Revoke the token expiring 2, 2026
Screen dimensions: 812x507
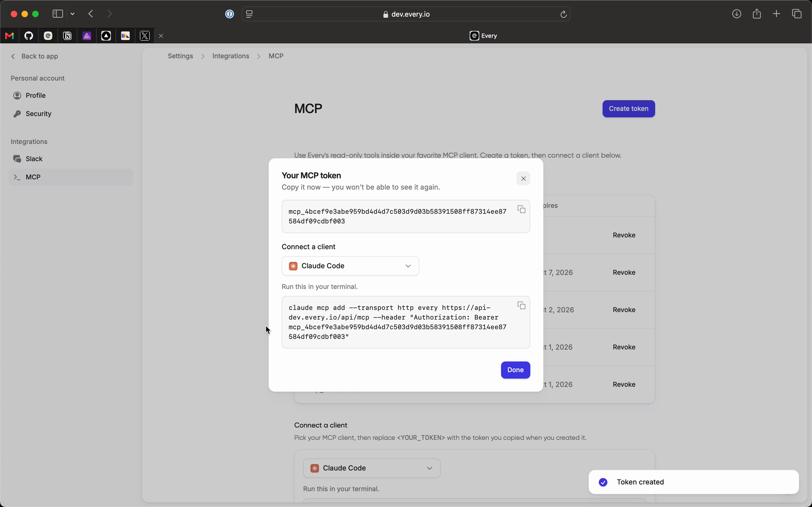point(624,310)
